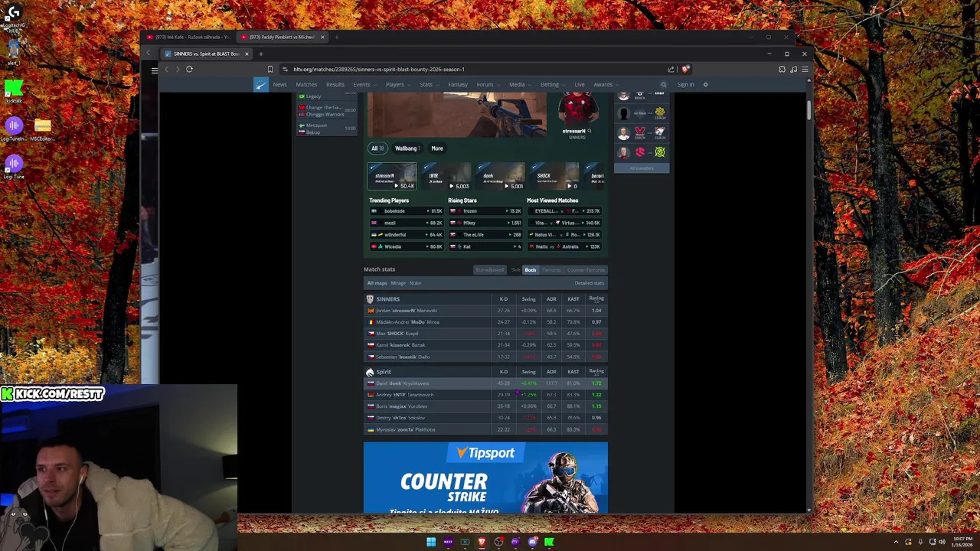Expand the Players dropdown menu
Image resolution: width=980 pixels, height=551 pixels.
pos(397,85)
